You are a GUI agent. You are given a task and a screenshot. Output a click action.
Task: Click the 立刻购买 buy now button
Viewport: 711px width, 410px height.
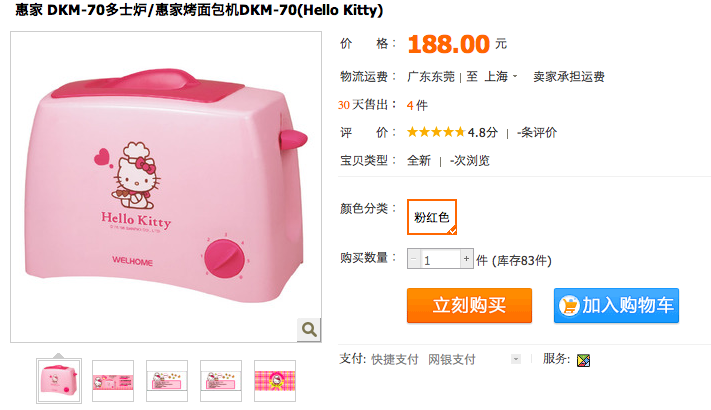(469, 305)
